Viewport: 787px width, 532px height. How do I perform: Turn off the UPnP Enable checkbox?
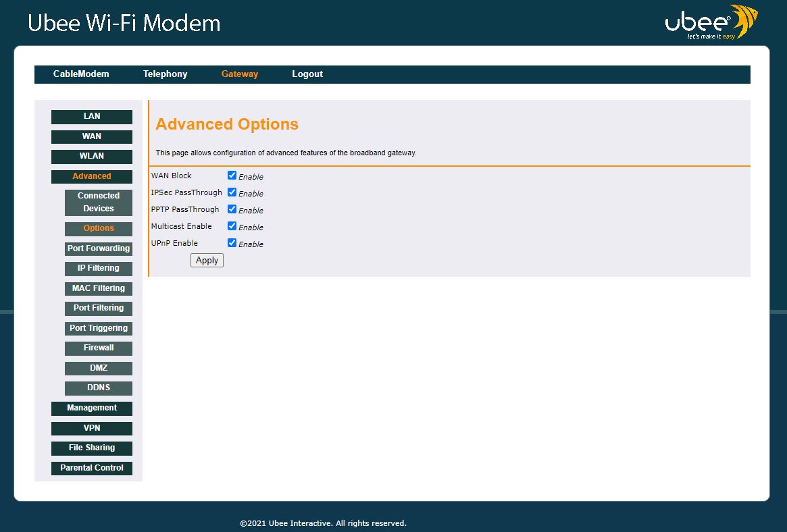pyautogui.click(x=232, y=243)
